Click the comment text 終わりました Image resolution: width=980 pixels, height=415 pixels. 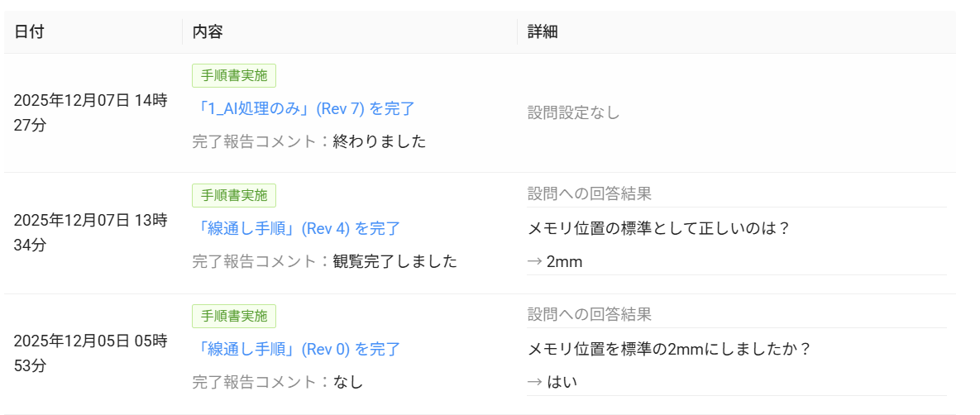click(x=380, y=141)
